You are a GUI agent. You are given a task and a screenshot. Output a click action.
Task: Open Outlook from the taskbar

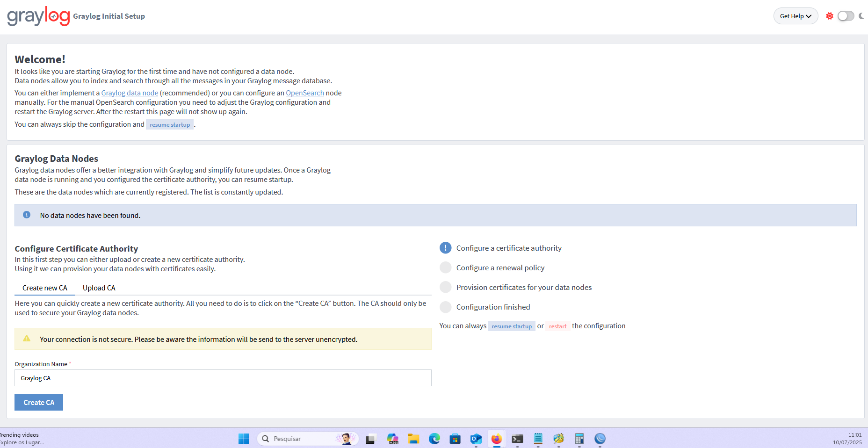[476, 439]
